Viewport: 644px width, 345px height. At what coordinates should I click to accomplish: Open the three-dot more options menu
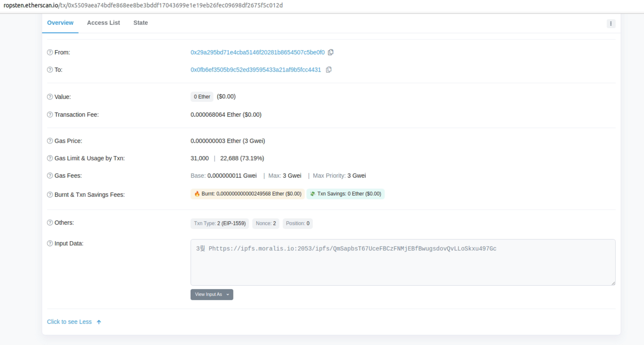[611, 24]
